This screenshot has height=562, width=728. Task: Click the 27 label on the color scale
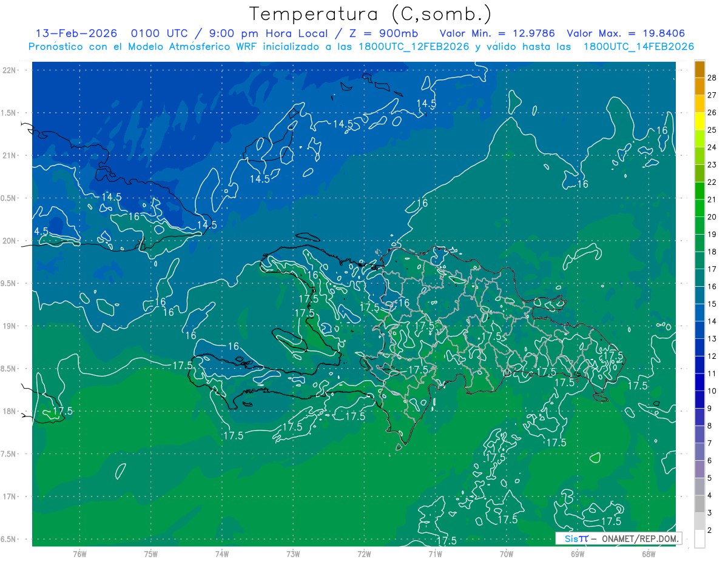point(712,95)
